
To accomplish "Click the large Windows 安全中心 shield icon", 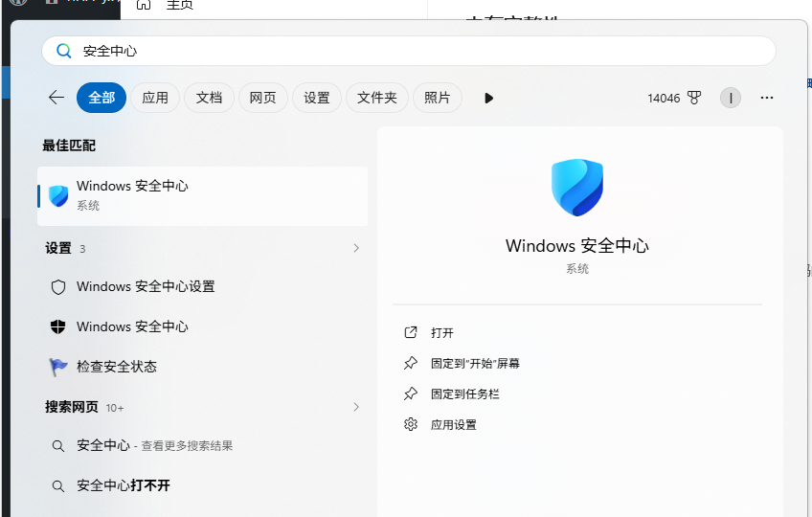I will [577, 188].
